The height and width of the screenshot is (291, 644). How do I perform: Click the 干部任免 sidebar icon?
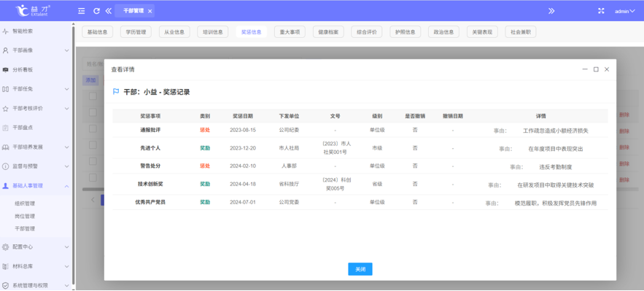click(x=5, y=89)
